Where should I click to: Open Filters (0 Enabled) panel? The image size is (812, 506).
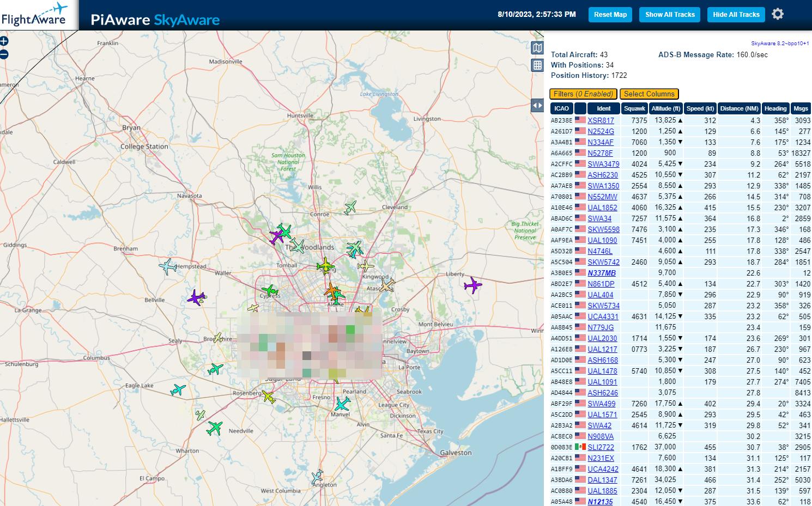pyautogui.click(x=583, y=94)
